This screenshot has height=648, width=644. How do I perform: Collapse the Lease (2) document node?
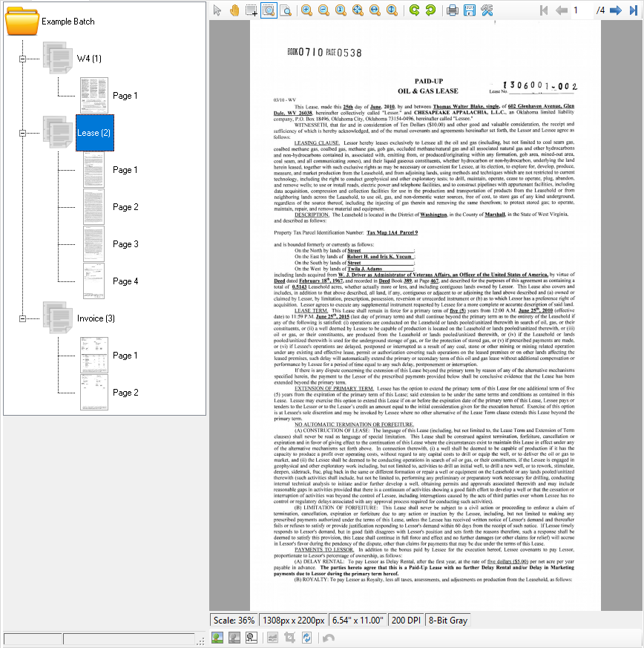(x=23, y=133)
